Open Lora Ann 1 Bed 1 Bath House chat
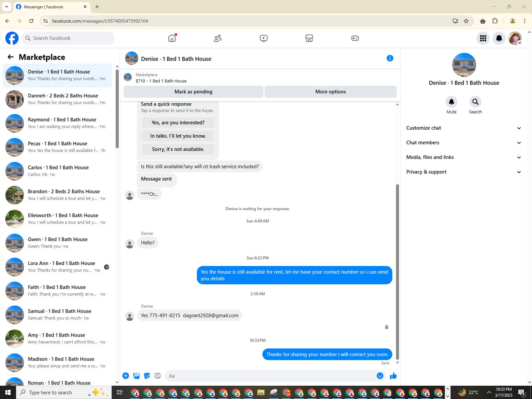Image resolution: width=532 pixels, height=399 pixels. (57, 267)
